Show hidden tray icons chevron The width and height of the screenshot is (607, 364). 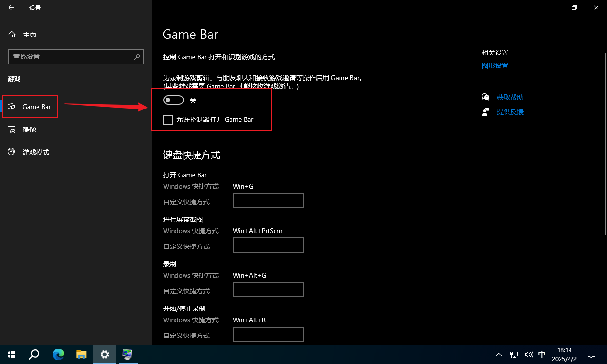499,354
